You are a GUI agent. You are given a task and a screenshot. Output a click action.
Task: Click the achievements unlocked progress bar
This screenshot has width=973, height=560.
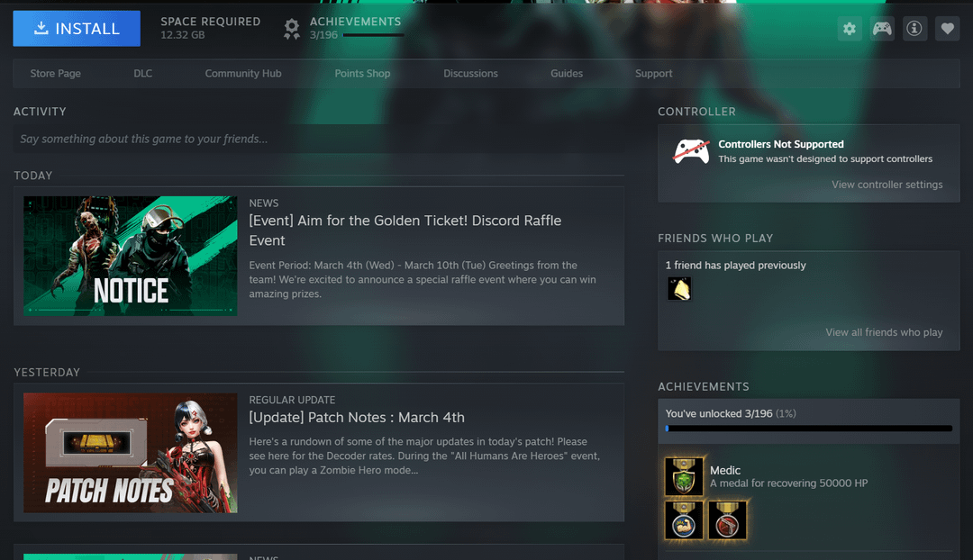click(x=808, y=429)
